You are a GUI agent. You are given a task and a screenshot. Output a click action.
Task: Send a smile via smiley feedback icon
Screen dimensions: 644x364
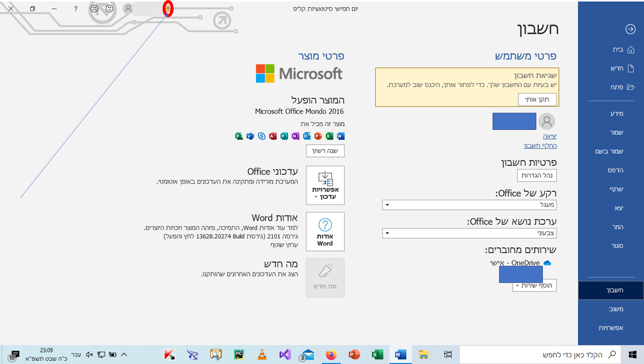pyautogui.click(x=110, y=9)
